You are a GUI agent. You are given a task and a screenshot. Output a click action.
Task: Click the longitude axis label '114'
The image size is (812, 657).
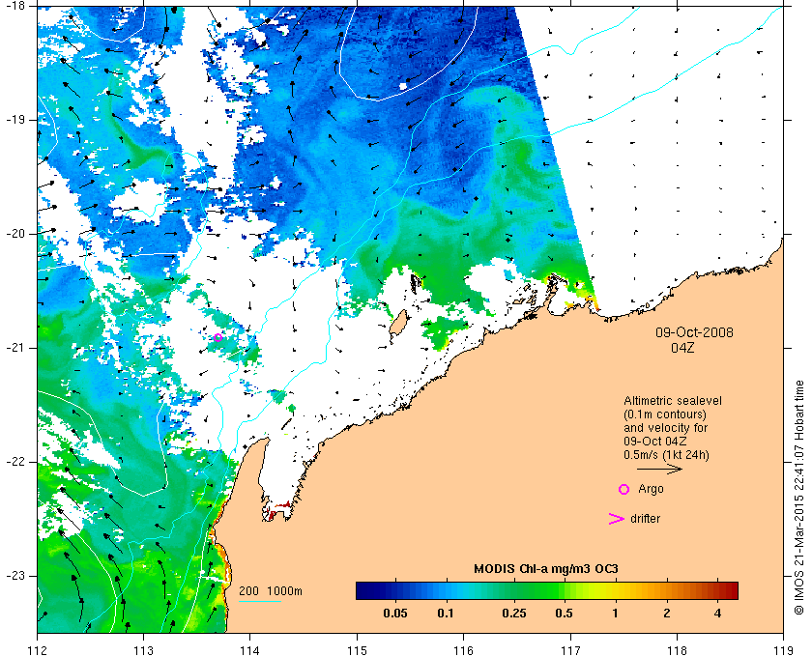(250, 649)
